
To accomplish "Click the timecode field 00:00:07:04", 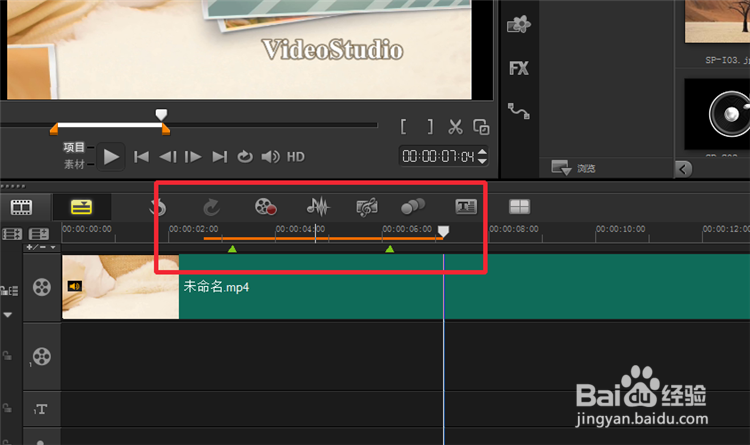I will (438, 156).
